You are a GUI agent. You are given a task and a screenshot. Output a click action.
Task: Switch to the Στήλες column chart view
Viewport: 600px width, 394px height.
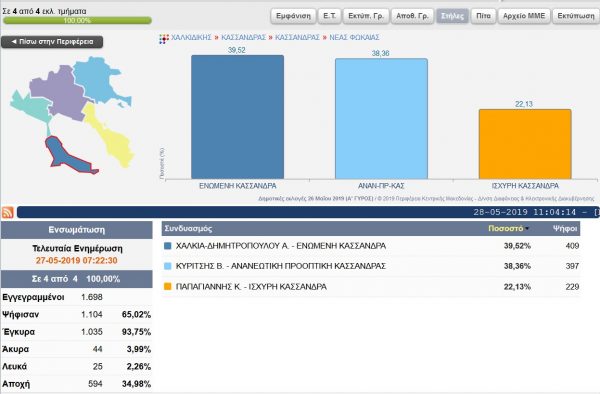tap(452, 16)
